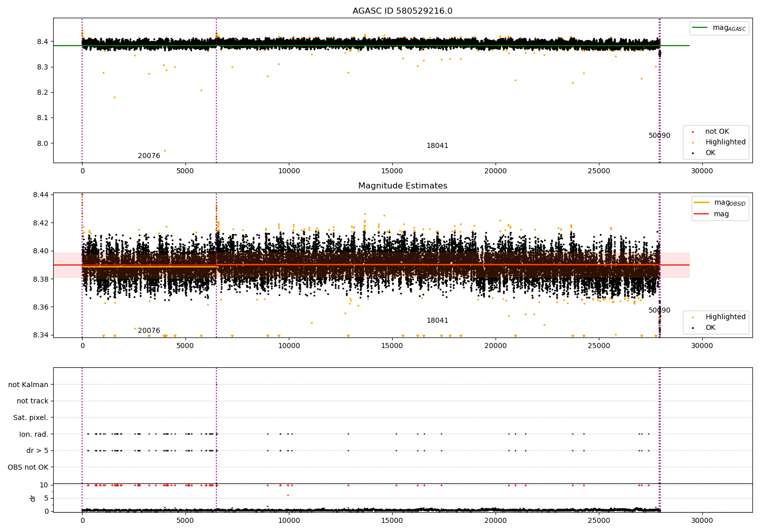Click the "20000" x-tick under the bottom plot
Viewport: 760px width, 532px height.
496,521
